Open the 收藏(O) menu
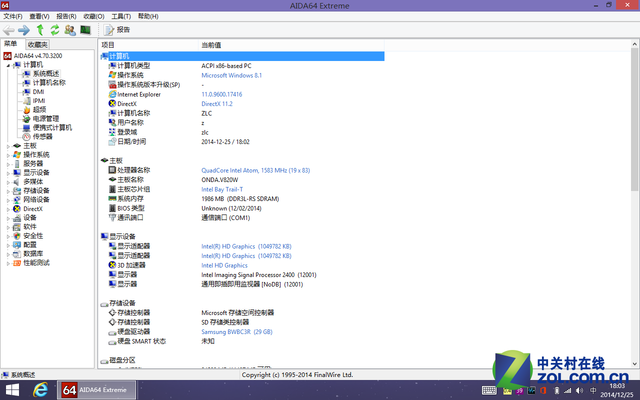This screenshot has width=640, height=400. tap(94, 16)
